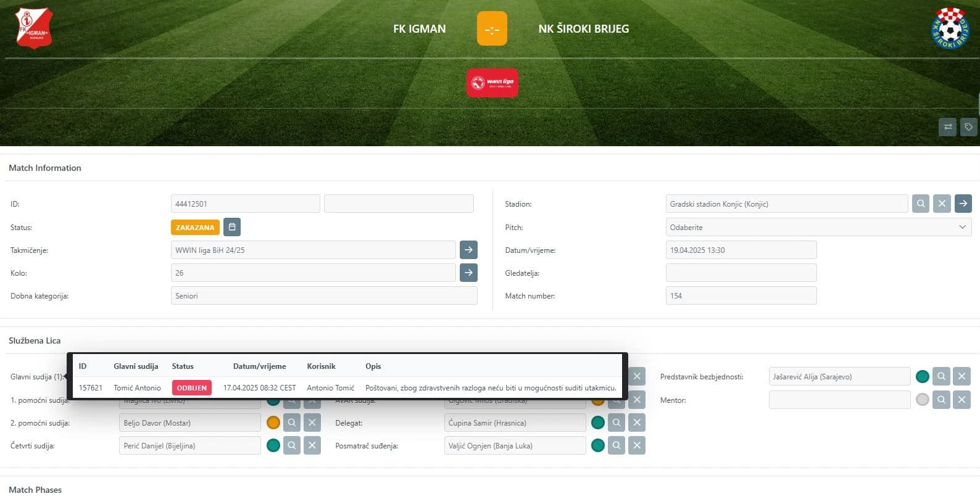Click the orange score box between team names
Image resolution: width=980 pixels, height=499 pixels.
(492, 29)
